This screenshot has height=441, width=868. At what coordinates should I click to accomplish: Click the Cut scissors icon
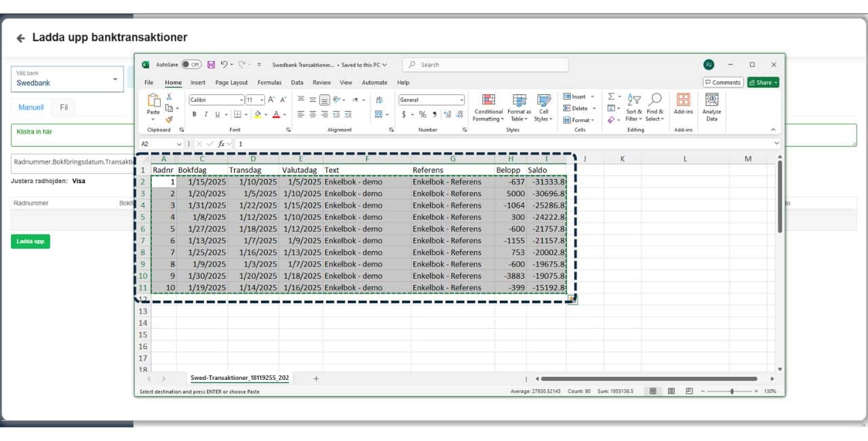tap(169, 97)
